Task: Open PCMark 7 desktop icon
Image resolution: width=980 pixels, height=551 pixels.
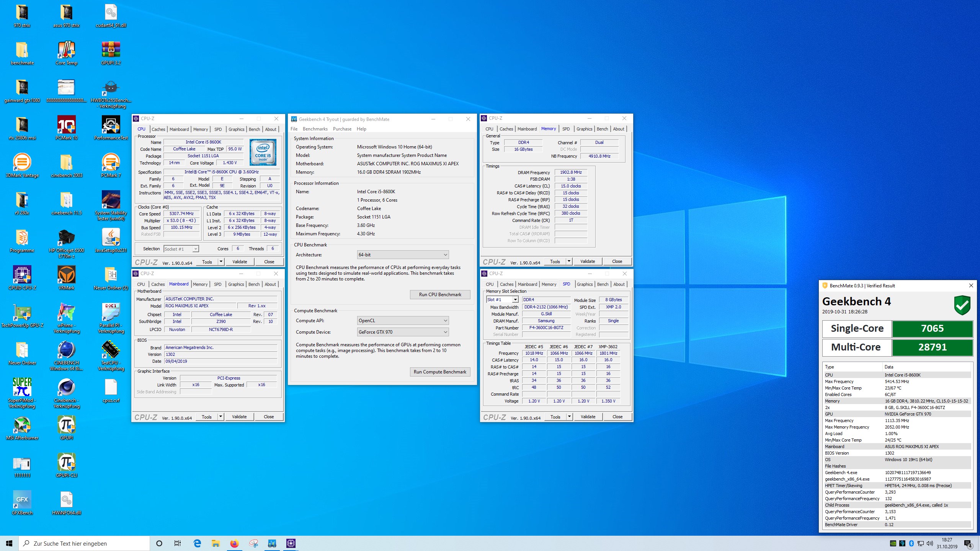Action: click(111, 165)
